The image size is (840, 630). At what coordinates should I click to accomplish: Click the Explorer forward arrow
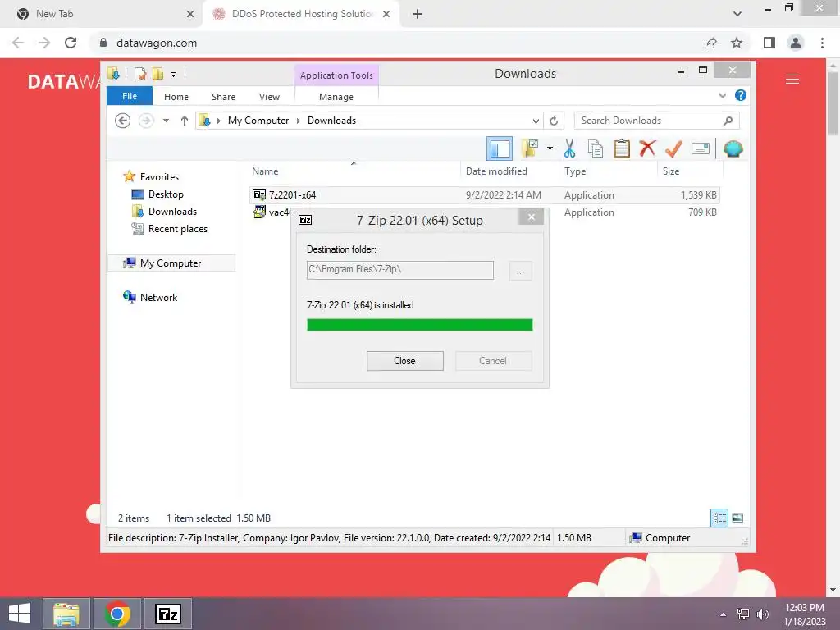146,121
